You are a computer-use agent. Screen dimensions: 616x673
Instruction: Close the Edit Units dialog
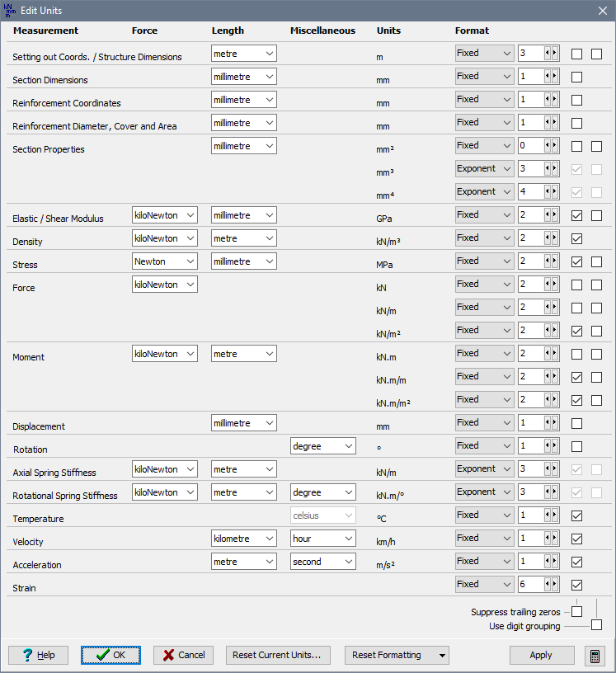(x=602, y=11)
